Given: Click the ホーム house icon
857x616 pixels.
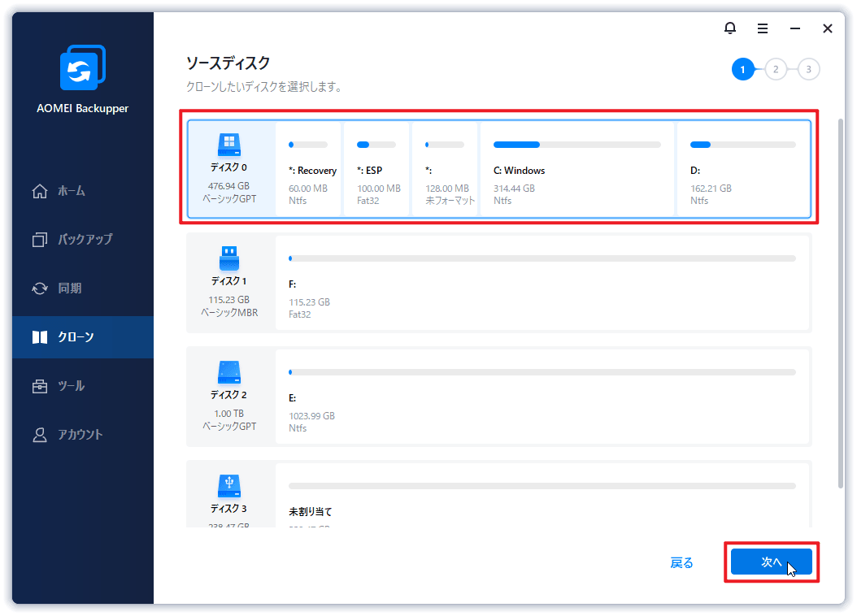Looking at the screenshot, I should point(40,191).
